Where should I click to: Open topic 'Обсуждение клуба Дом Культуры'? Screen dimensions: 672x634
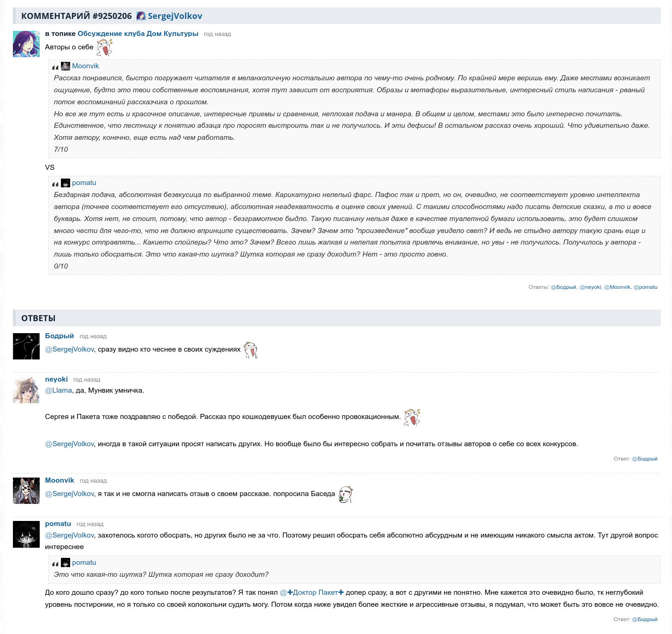(x=138, y=34)
